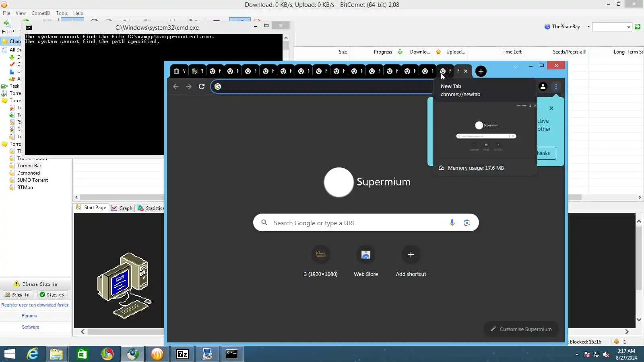The image size is (644, 362).
Task: Select Demonoid in BitComet sidebar
Action: pos(28,173)
